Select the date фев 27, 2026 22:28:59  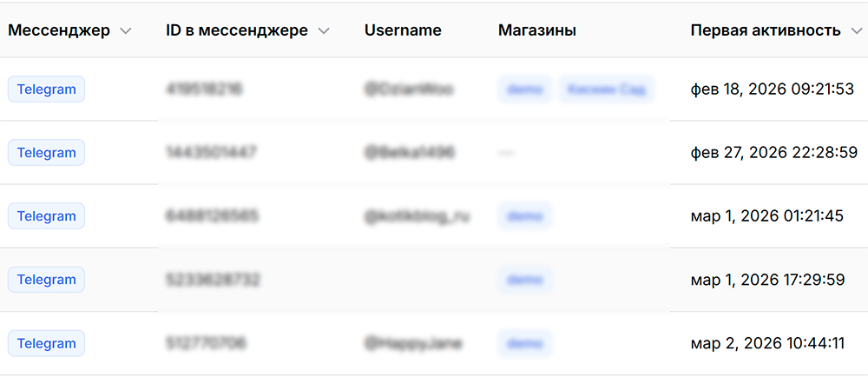(773, 153)
